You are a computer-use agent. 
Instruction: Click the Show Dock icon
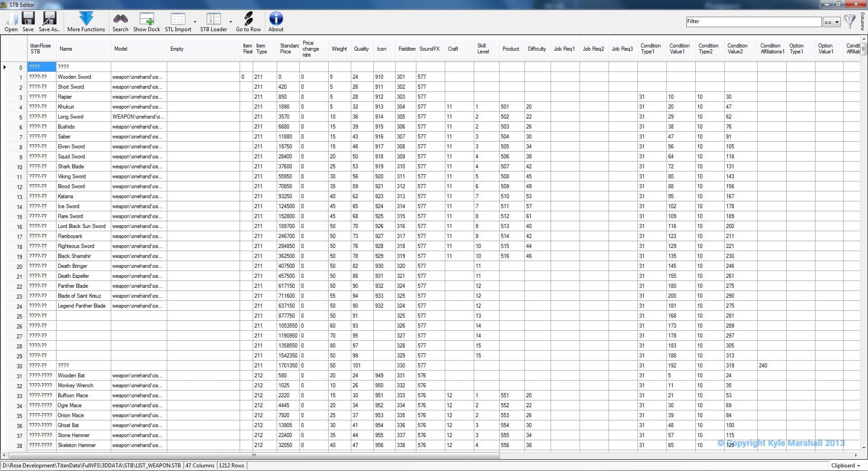point(146,19)
